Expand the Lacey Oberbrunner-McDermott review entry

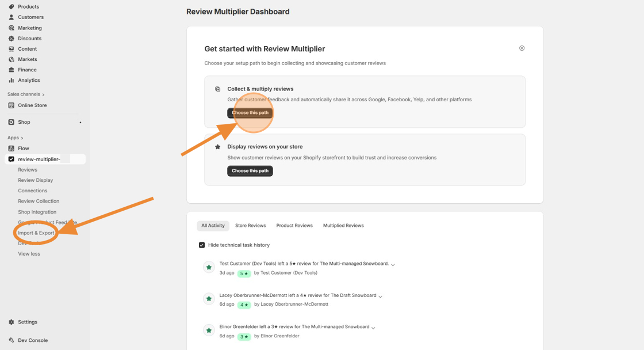click(x=380, y=296)
